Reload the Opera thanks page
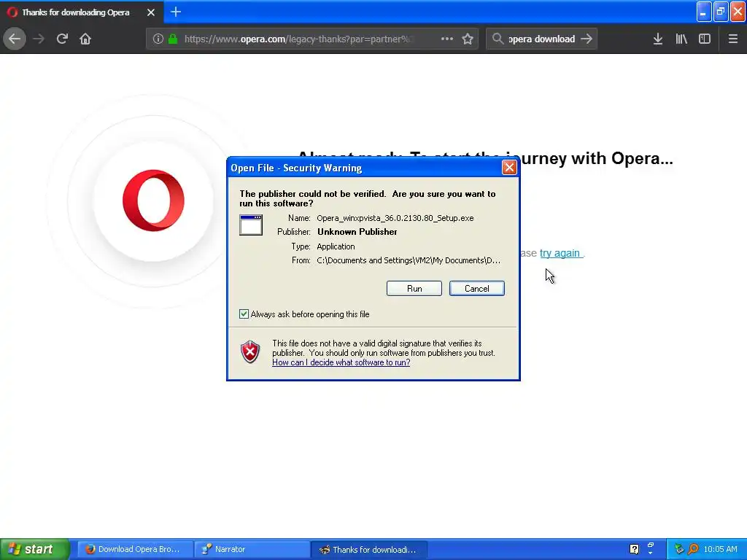 [62, 39]
